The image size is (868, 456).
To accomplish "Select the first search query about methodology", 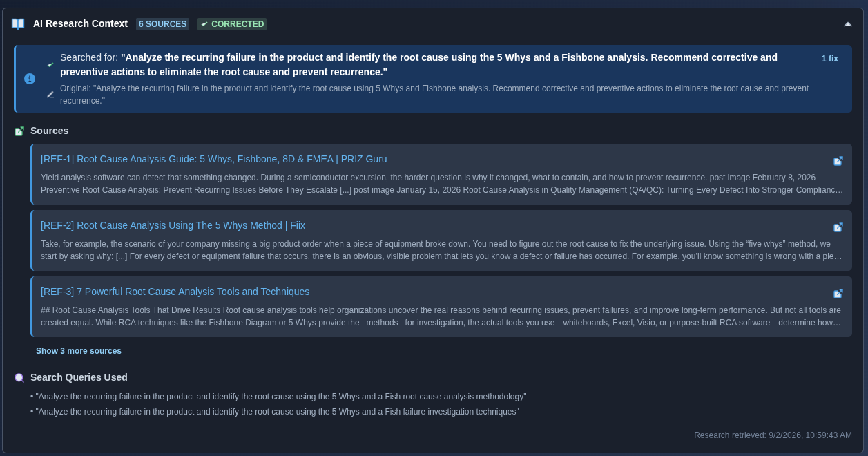I will pos(278,397).
